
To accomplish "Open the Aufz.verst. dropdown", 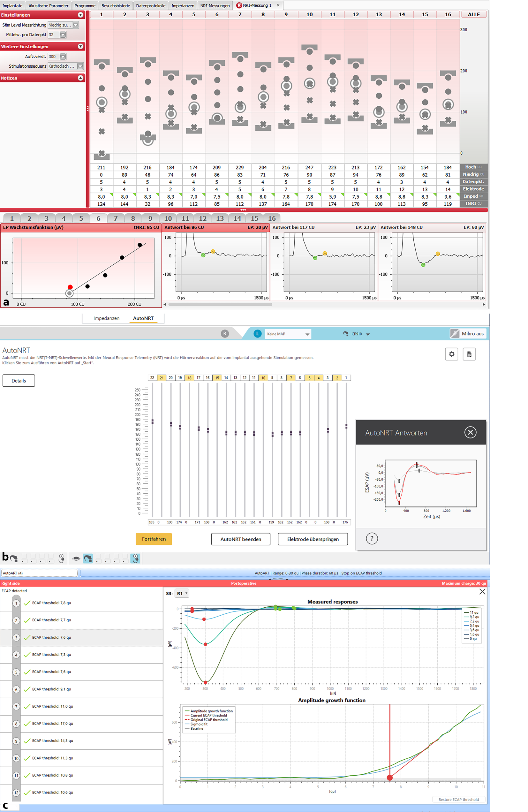I will tap(63, 57).
